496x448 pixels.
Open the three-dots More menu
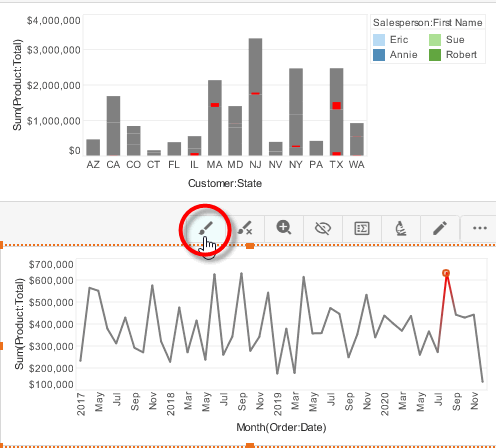[x=480, y=228]
